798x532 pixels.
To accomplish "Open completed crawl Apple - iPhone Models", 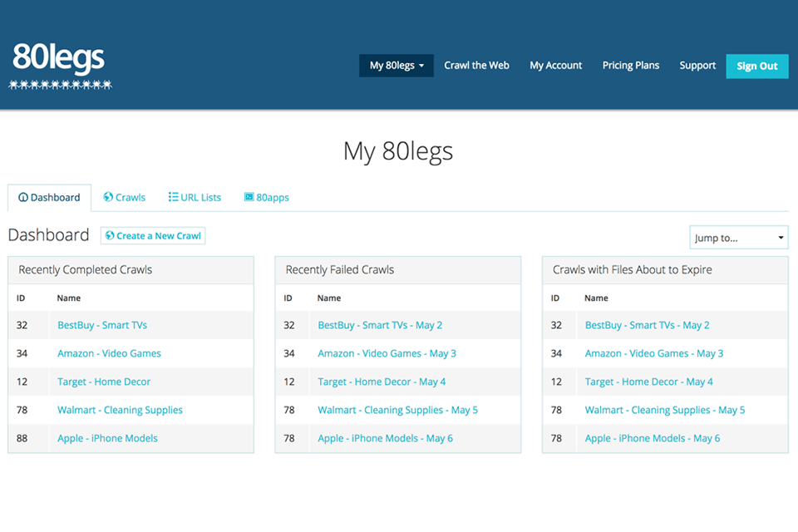I will pyautogui.click(x=107, y=438).
